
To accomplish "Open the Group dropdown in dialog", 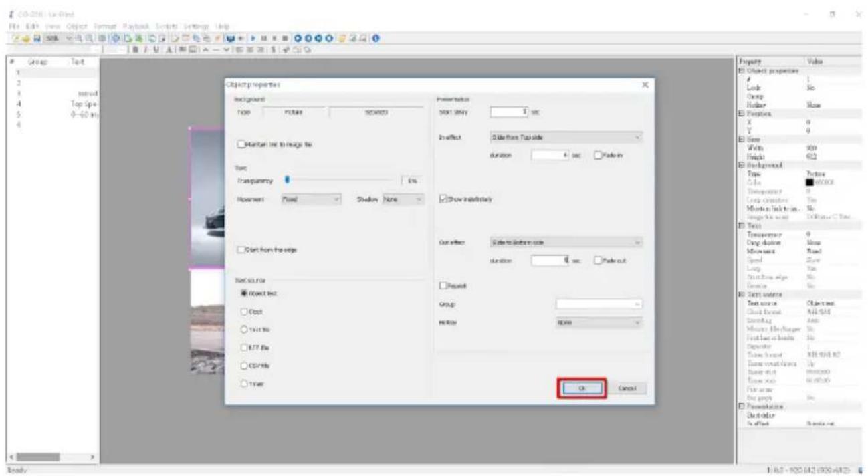I will (x=599, y=304).
